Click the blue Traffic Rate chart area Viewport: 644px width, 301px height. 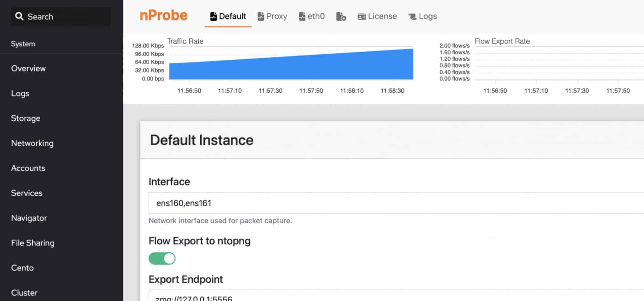(x=291, y=64)
